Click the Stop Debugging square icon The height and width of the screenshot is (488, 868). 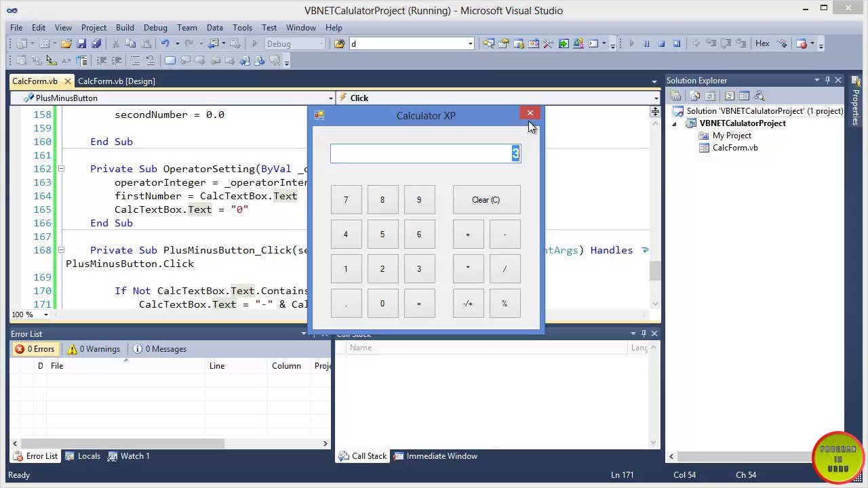click(x=661, y=43)
